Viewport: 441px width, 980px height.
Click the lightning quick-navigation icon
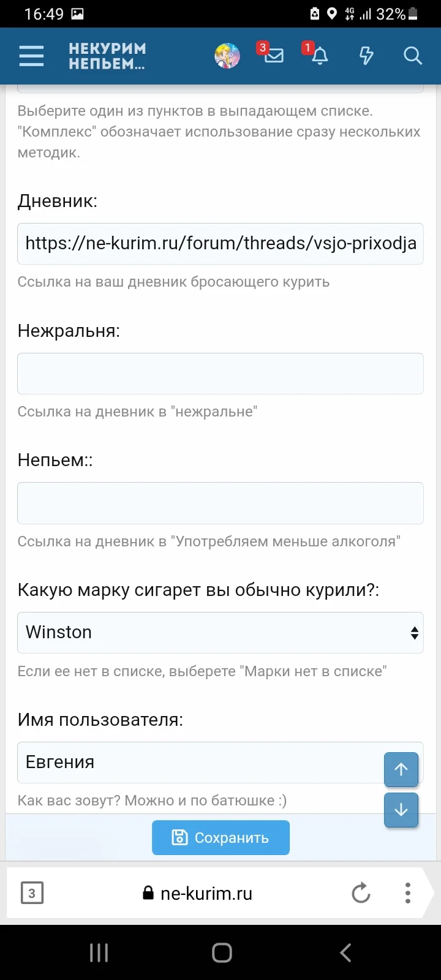point(366,56)
